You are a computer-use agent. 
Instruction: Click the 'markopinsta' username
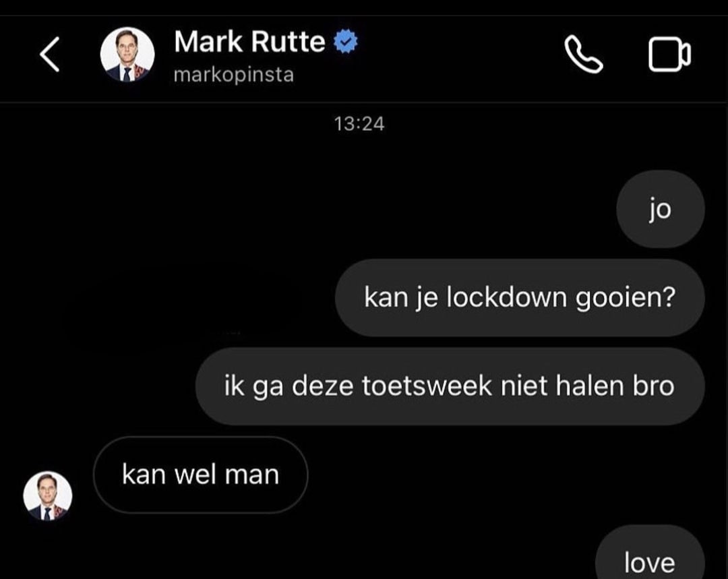point(233,75)
